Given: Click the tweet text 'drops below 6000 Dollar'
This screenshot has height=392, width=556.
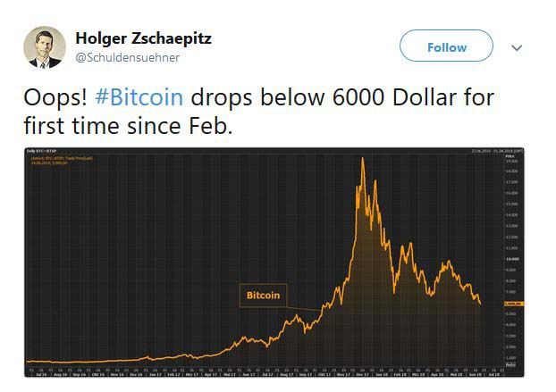Looking at the screenshot, I should [341, 96].
